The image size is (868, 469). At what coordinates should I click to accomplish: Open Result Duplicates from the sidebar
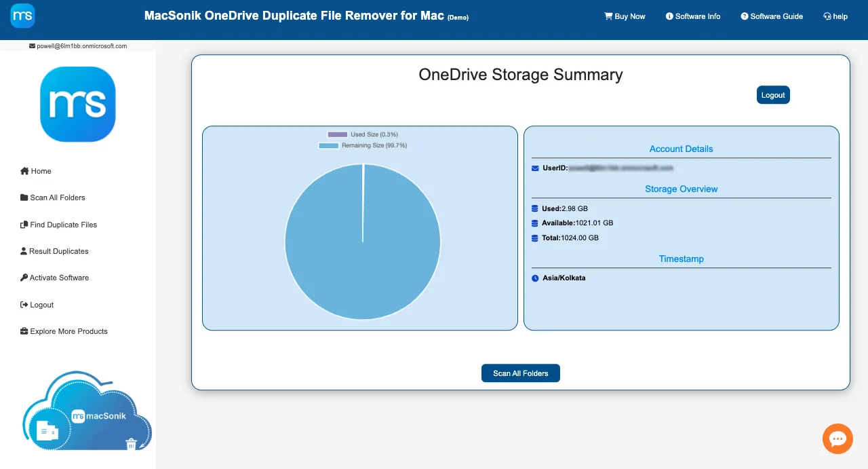coord(54,251)
